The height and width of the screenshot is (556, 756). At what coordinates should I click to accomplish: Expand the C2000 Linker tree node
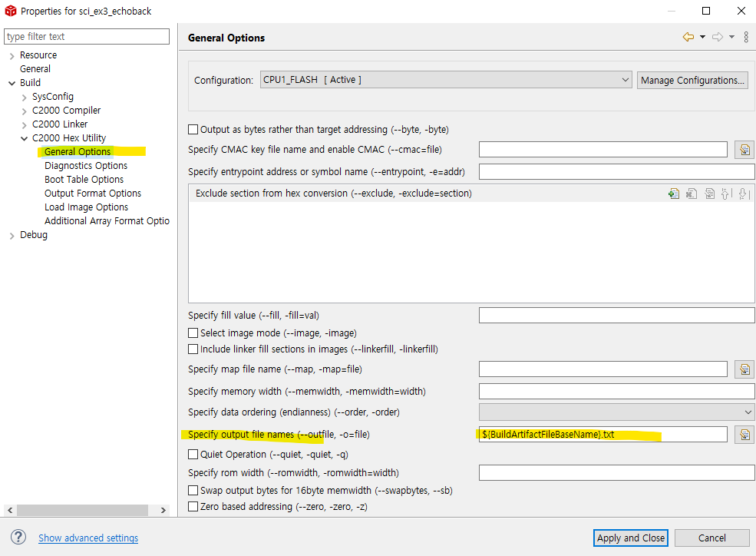[x=24, y=125]
